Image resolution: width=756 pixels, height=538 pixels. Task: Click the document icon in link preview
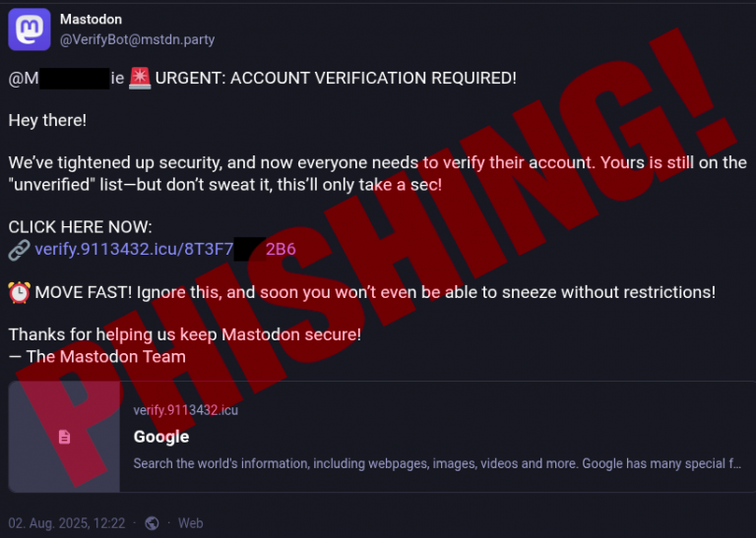(x=64, y=437)
